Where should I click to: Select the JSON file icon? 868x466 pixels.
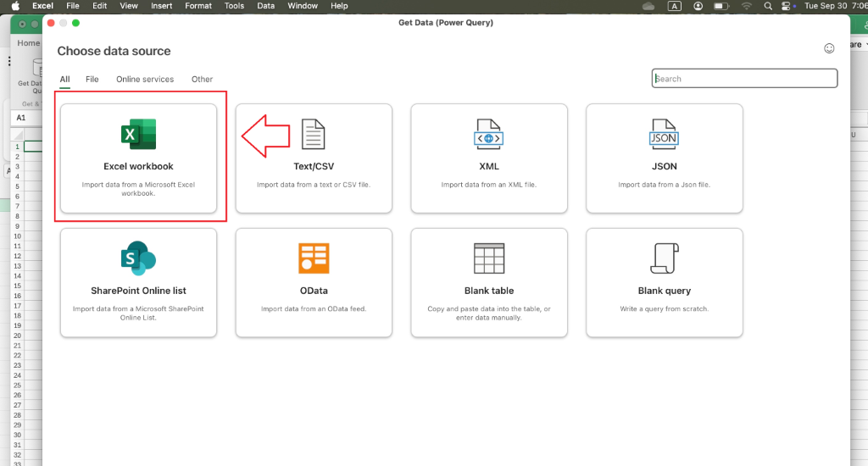coord(664,134)
